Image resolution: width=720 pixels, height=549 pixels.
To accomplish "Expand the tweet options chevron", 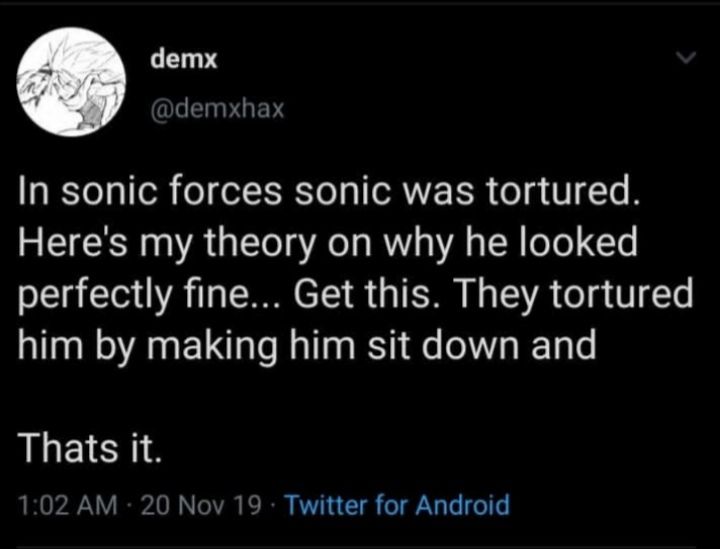I will point(686,58).
